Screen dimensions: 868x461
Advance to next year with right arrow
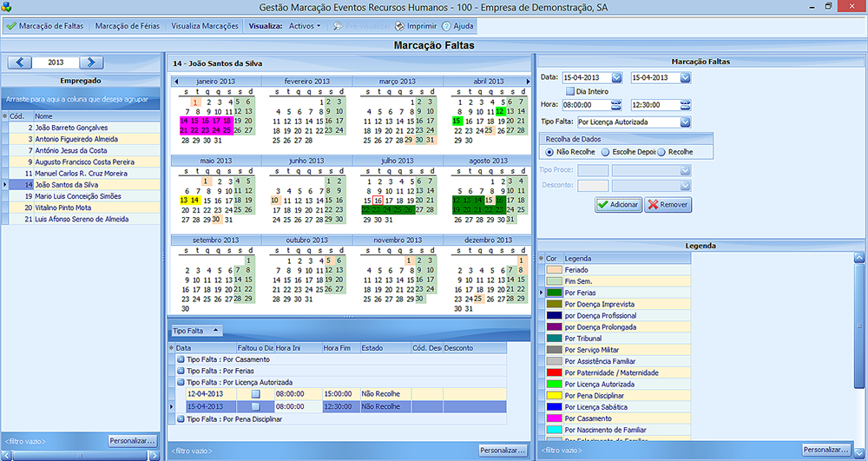pyautogui.click(x=90, y=63)
